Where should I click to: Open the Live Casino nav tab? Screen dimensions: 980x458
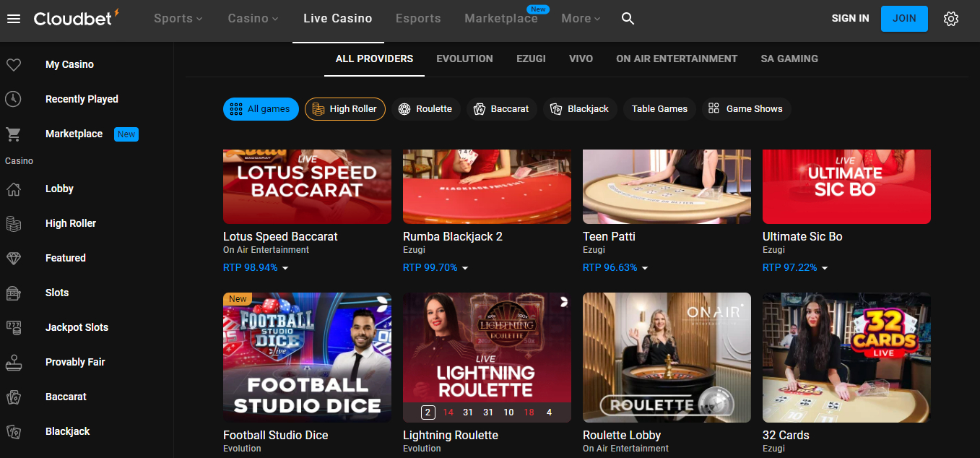click(x=338, y=19)
